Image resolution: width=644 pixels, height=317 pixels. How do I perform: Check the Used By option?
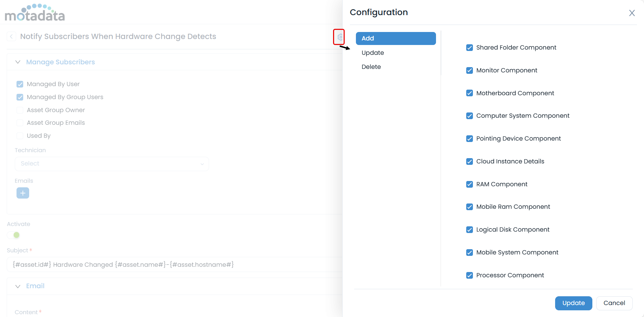point(20,136)
